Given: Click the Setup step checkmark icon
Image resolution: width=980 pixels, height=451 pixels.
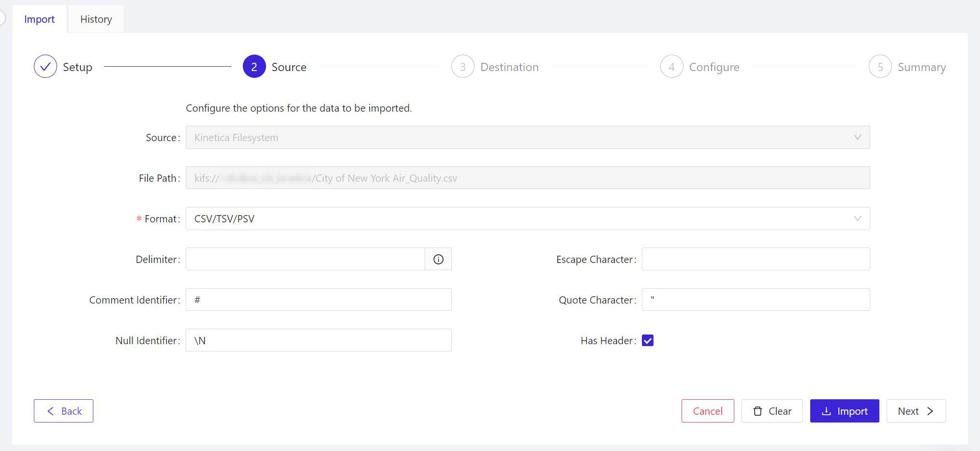Looking at the screenshot, I should click(45, 67).
